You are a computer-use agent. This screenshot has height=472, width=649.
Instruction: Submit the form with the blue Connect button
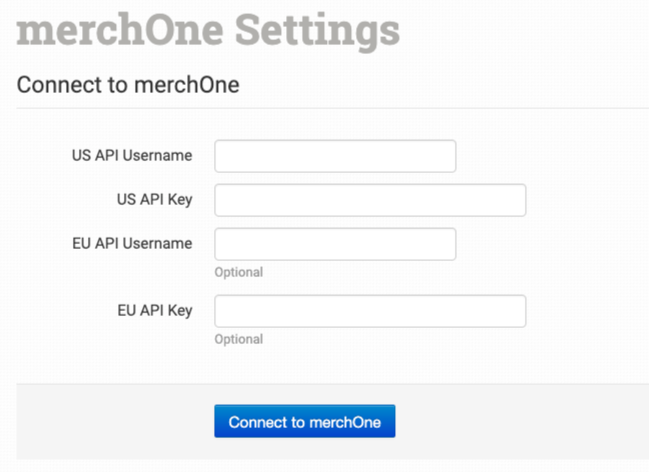coord(304,422)
